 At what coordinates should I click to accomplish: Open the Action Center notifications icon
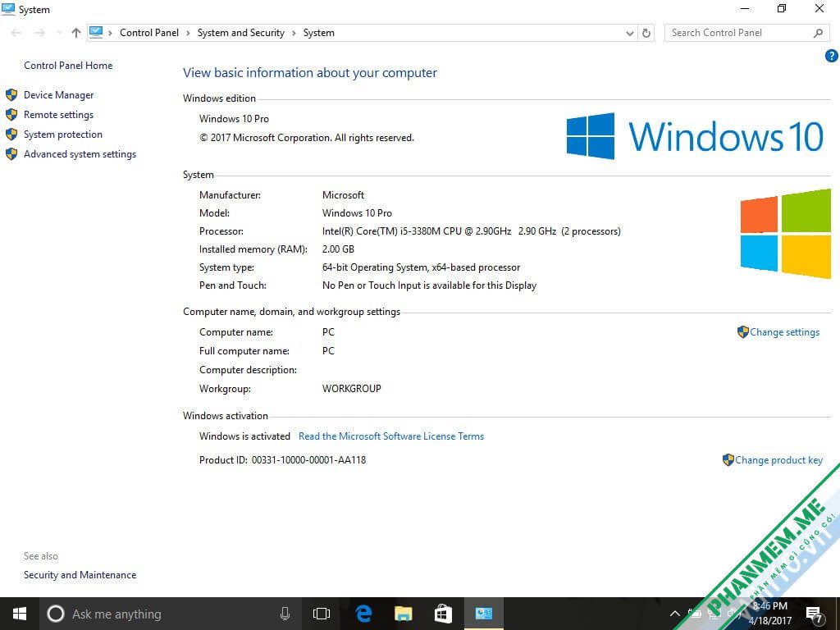(x=814, y=614)
